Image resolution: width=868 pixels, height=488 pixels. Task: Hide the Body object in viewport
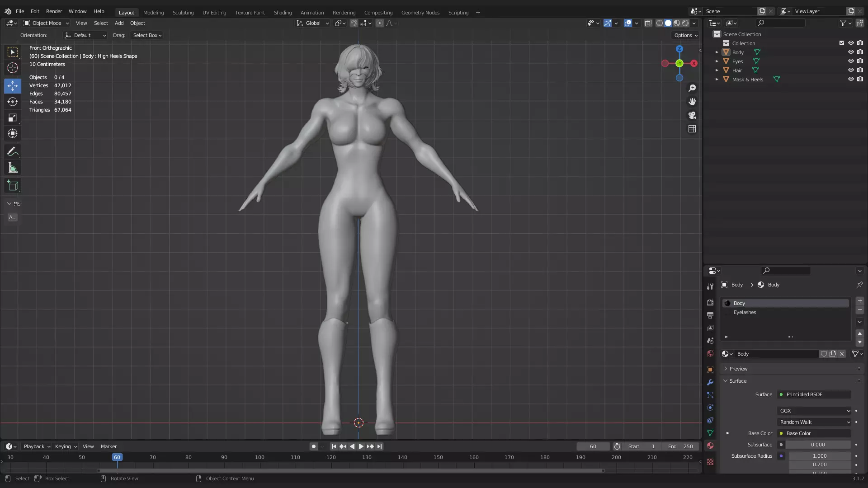pyautogui.click(x=851, y=52)
